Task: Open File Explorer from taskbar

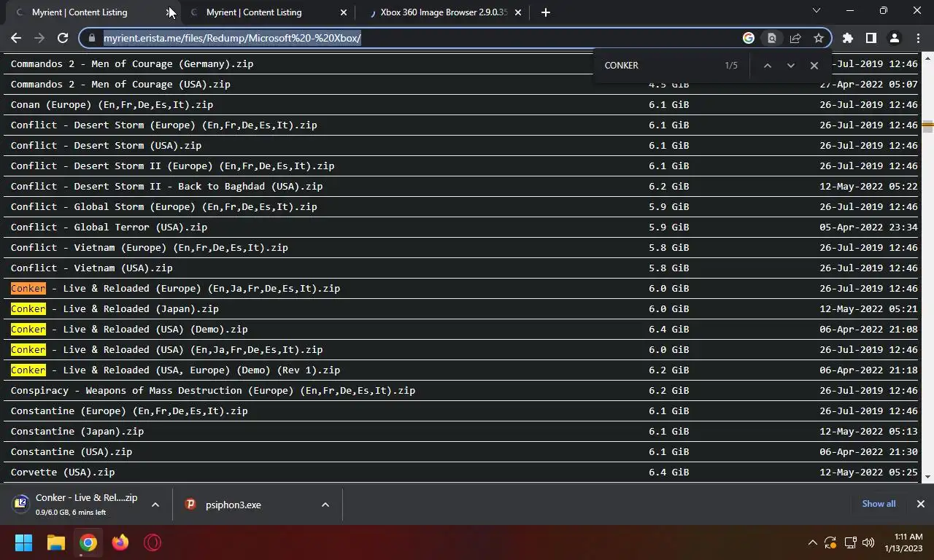Action: click(x=56, y=542)
